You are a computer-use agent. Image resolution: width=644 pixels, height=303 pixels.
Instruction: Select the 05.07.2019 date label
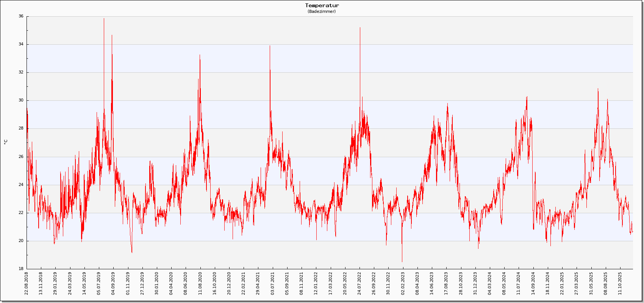pos(99,283)
